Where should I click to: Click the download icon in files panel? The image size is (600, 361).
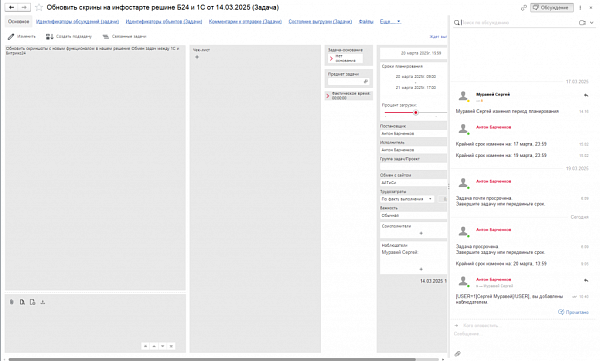tap(43, 302)
